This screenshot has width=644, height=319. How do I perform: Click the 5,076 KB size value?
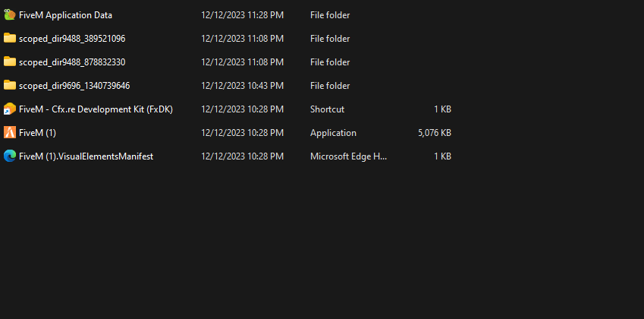tap(435, 133)
